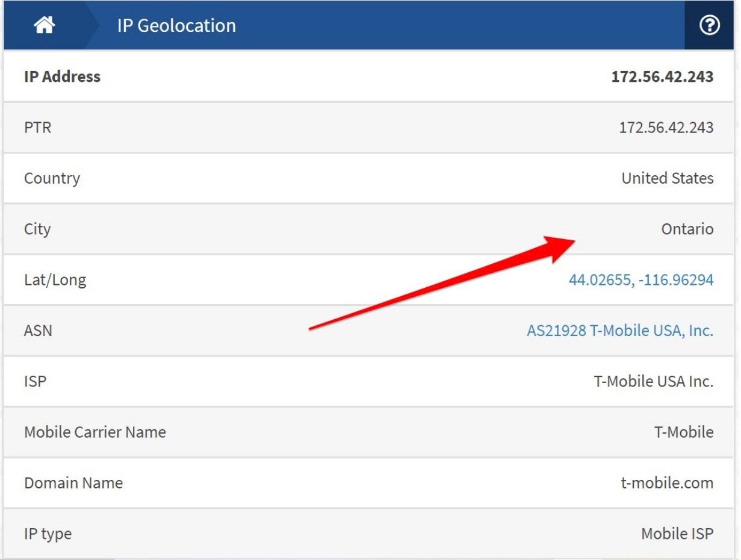Click the City row label
Image resolution: width=741 pixels, height=560 pixels.
point(37,229)
